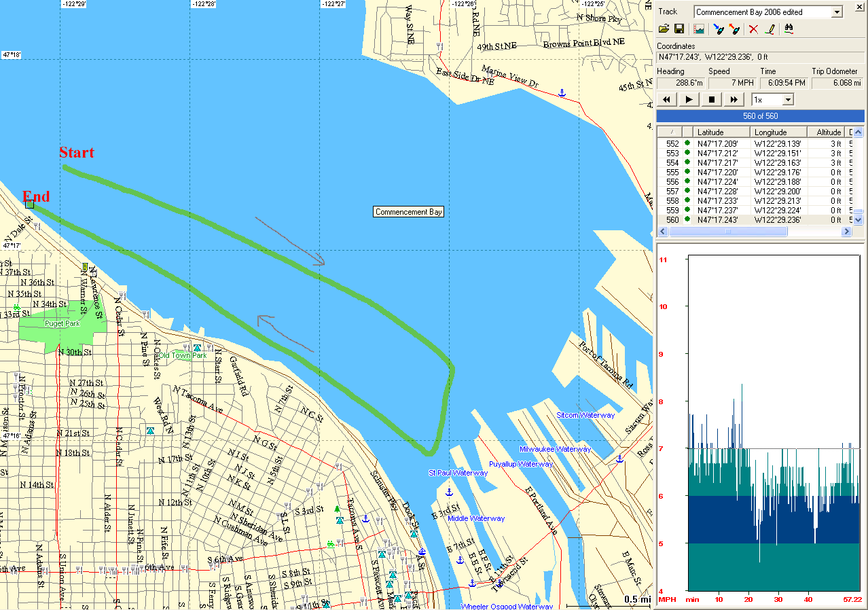Play the track animation
The image size is (868, 610).
point(689,100)
